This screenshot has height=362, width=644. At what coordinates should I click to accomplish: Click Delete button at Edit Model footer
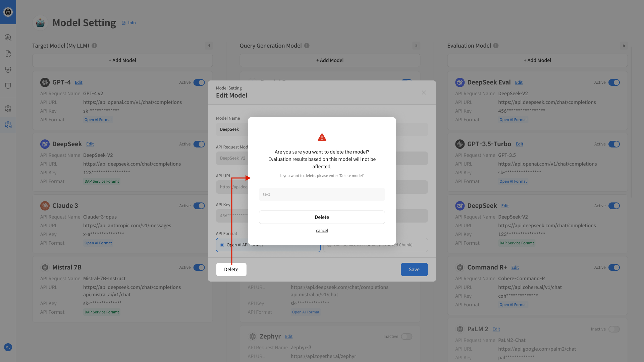(x=231, y=269)
